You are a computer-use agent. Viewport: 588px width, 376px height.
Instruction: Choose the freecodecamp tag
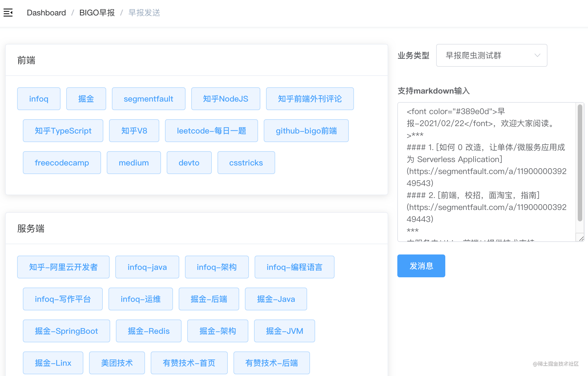[62, 163]
